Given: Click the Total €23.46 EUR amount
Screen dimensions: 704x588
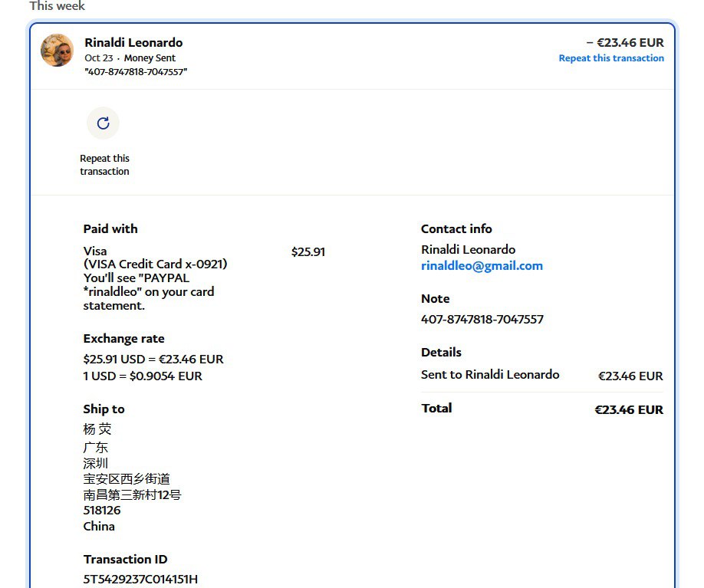Looking at the screenshot, I should pos(629,409).
